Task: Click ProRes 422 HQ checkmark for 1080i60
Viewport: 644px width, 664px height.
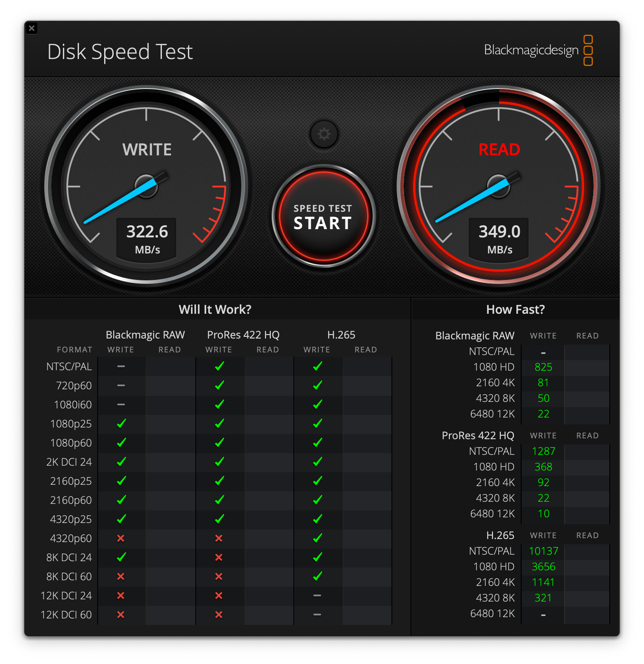Action: (220, 404)
